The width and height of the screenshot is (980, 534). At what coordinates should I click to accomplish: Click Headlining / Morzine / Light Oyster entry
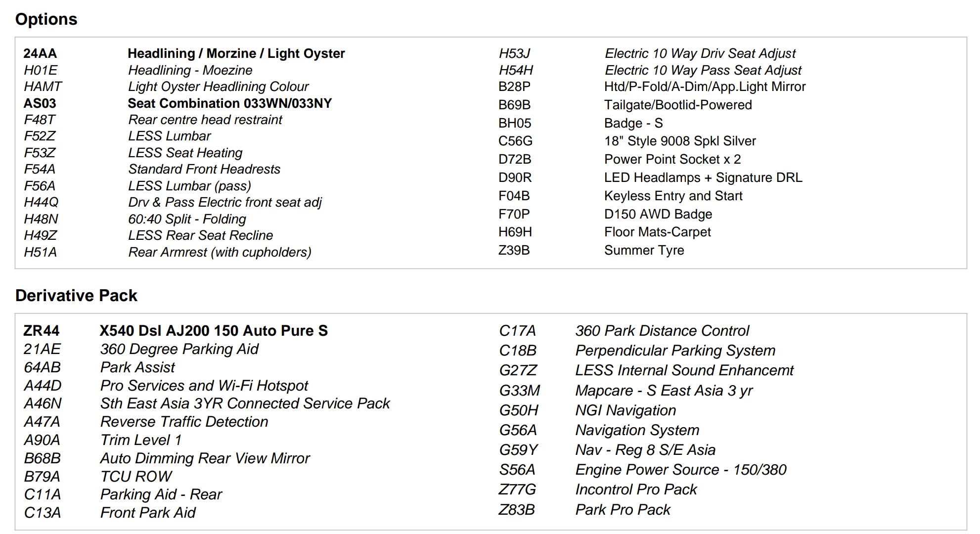(x=236, y=53)
